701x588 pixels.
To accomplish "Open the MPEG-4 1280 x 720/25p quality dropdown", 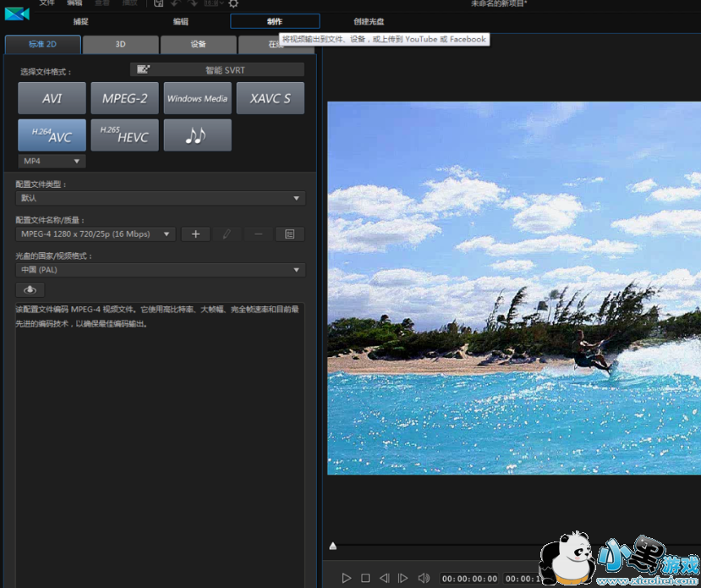I will (96, 234).
